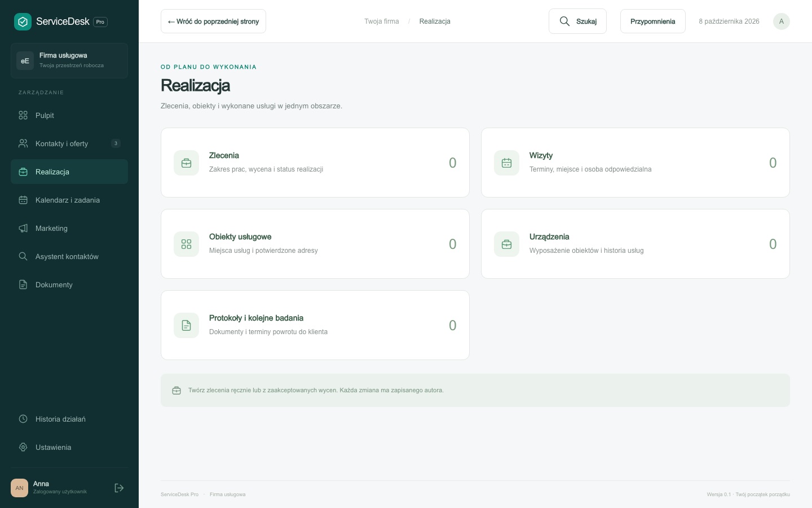Go to Kalendarz i zadania
The image size is (812, 508).
(x=69, y=200)
